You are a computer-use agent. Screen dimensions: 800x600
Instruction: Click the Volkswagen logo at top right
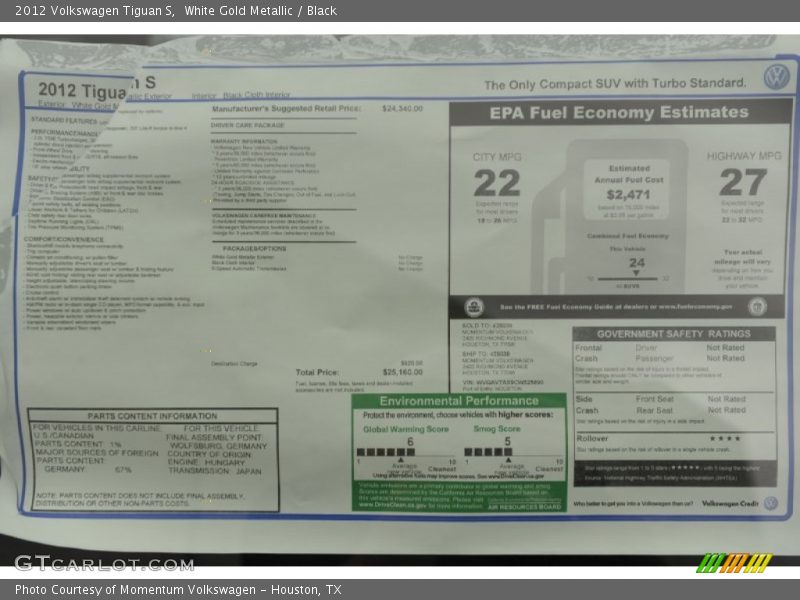tap(776, 77)
